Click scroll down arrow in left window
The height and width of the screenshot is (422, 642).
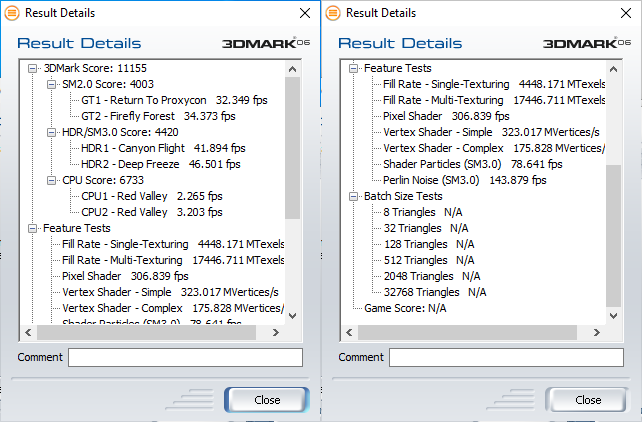(292, 316)
